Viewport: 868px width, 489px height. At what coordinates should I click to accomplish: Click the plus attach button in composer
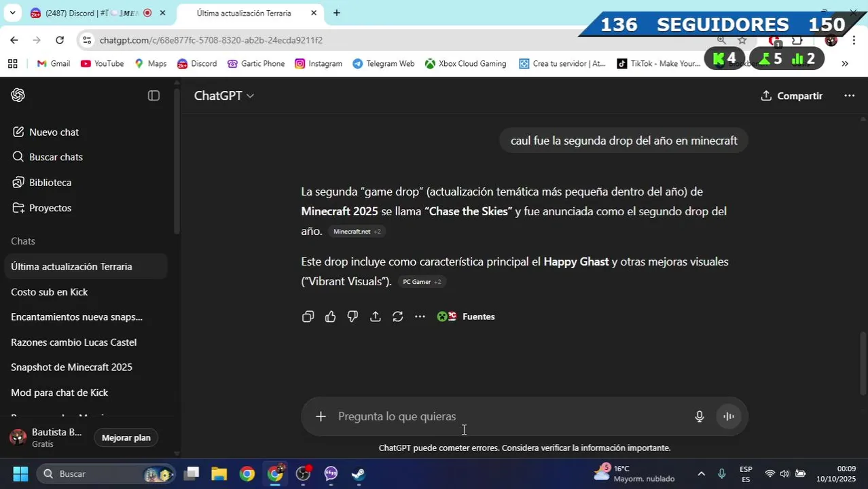click(x=321, y=416)
